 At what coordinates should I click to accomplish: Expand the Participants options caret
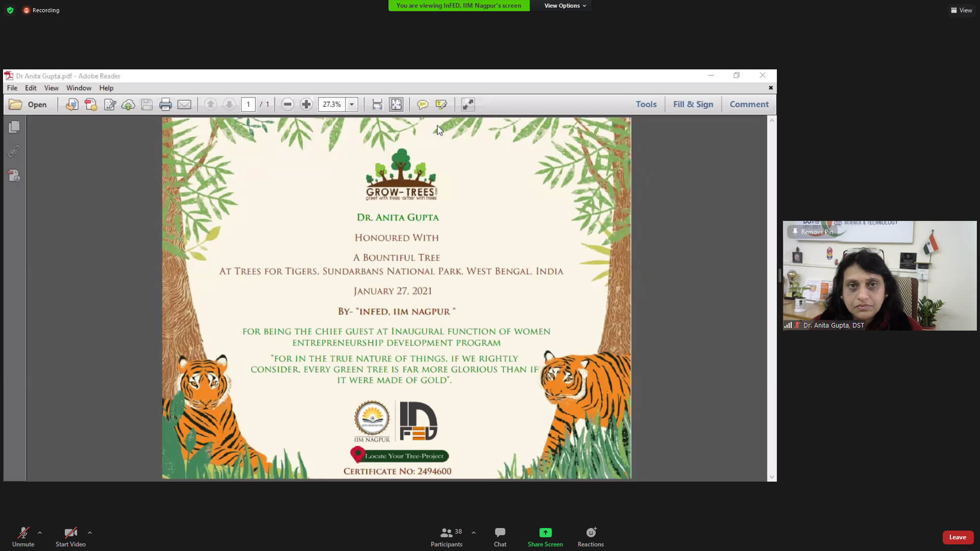click(x=474, y=533)
